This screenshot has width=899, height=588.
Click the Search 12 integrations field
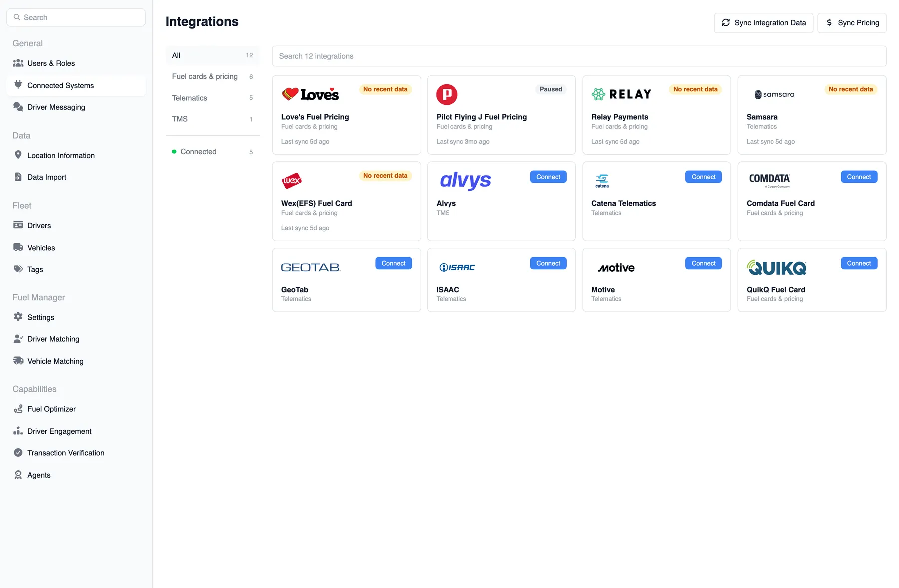click(579, 56)
